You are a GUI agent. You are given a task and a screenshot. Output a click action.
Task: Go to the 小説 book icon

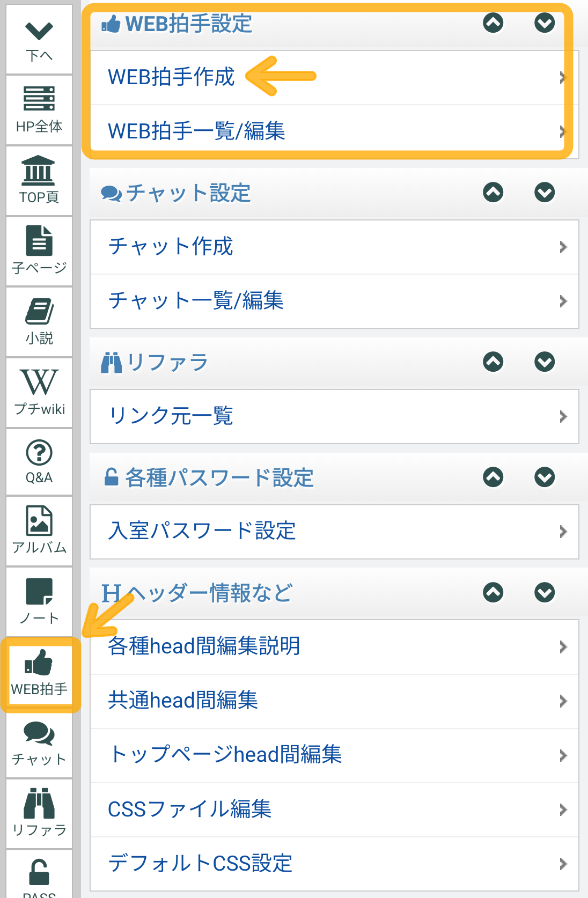pos(39,321)
